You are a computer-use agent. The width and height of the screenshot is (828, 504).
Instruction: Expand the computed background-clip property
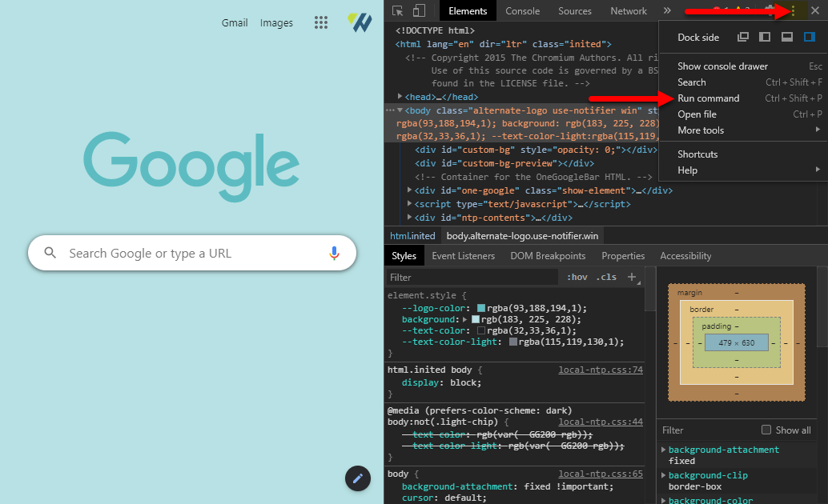(664, 475)
